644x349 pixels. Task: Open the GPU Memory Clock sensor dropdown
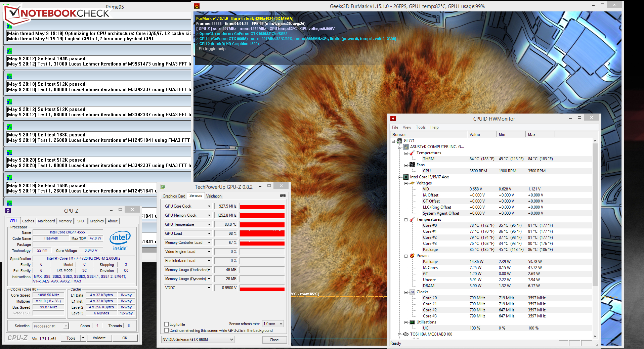click(209, 215)
